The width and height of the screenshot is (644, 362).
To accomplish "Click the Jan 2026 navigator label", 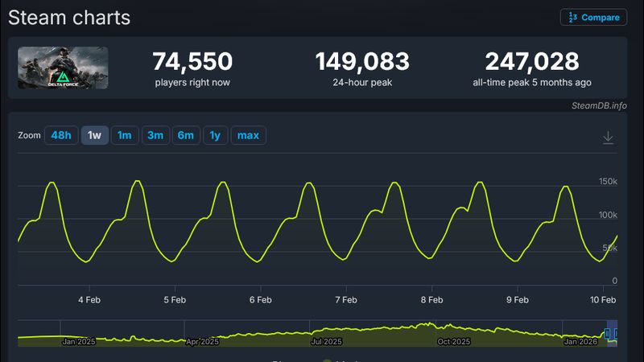I will (x=580, y=341).
